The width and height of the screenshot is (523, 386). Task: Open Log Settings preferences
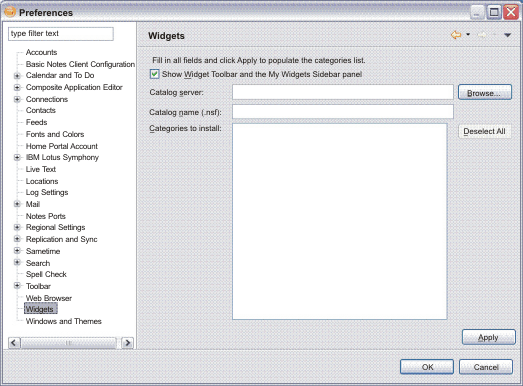pos(47,192)
